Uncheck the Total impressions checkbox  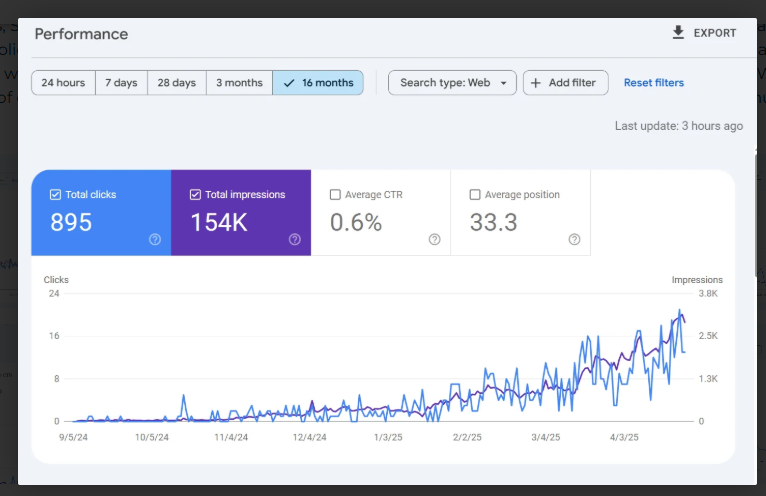pos(195,194)
